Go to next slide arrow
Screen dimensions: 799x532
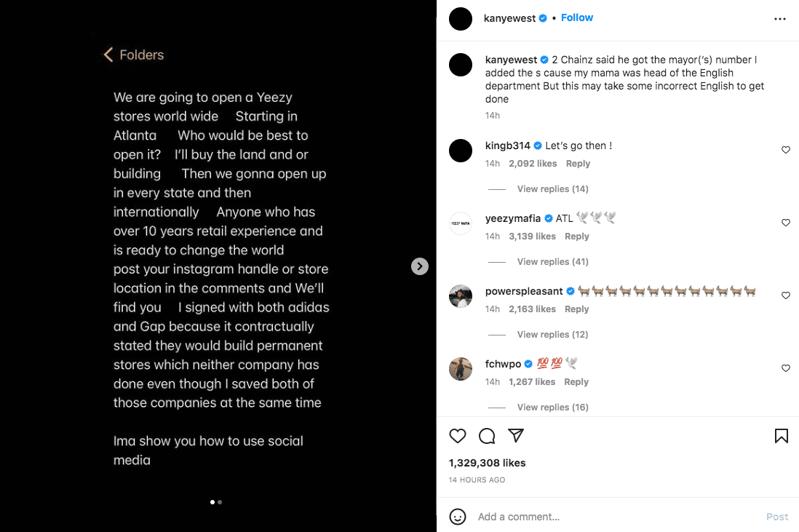tap(419, 266)
